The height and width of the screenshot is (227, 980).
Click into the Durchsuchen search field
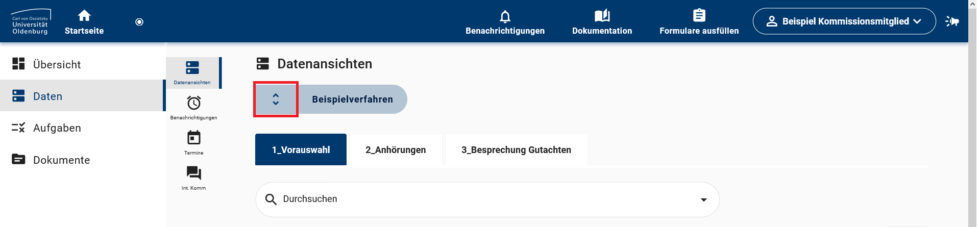pos(459,199)
